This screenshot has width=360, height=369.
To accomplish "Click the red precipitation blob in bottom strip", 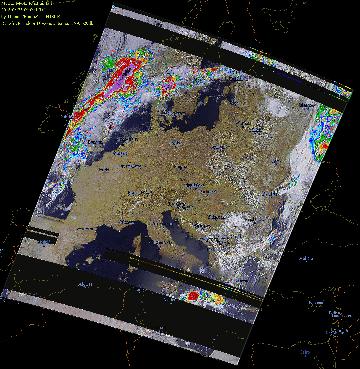I will click(x=192, y=296).
